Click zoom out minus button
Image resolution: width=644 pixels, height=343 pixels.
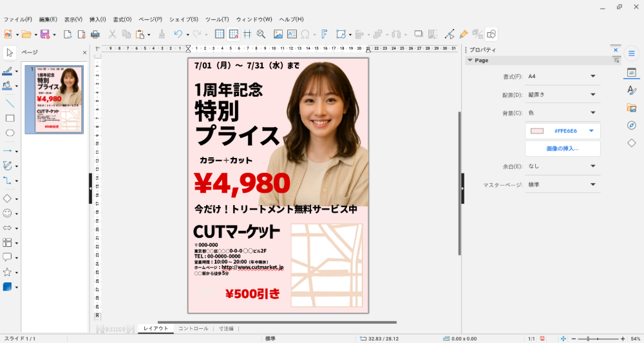click(574, 339)
